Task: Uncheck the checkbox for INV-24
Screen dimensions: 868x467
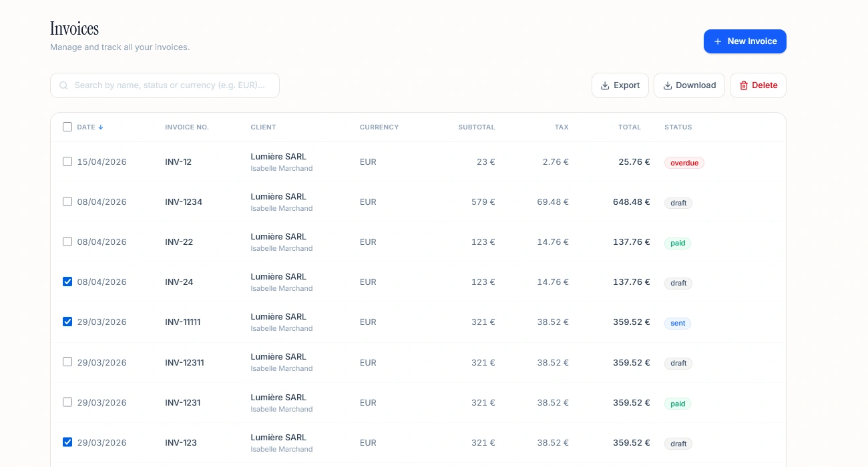Action: [67, 282]
